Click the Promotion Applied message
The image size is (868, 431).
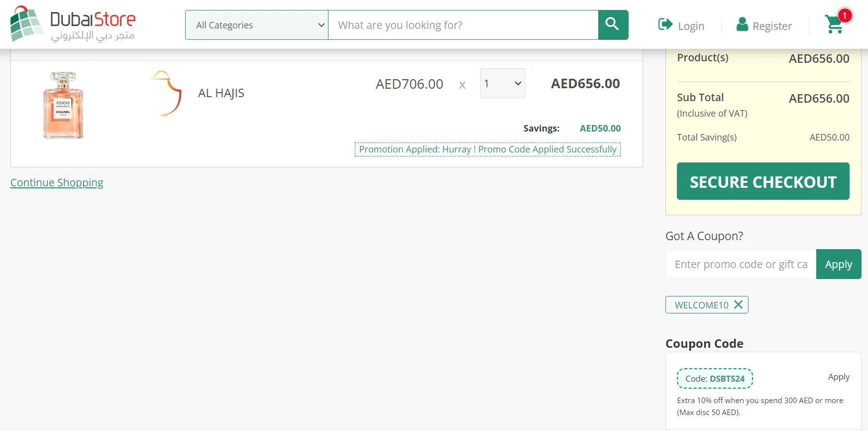click(x=488, y=149)
